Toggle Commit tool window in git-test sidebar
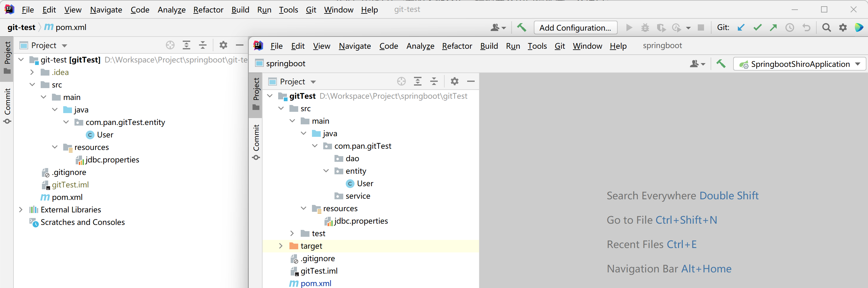 tap(8, 106)
